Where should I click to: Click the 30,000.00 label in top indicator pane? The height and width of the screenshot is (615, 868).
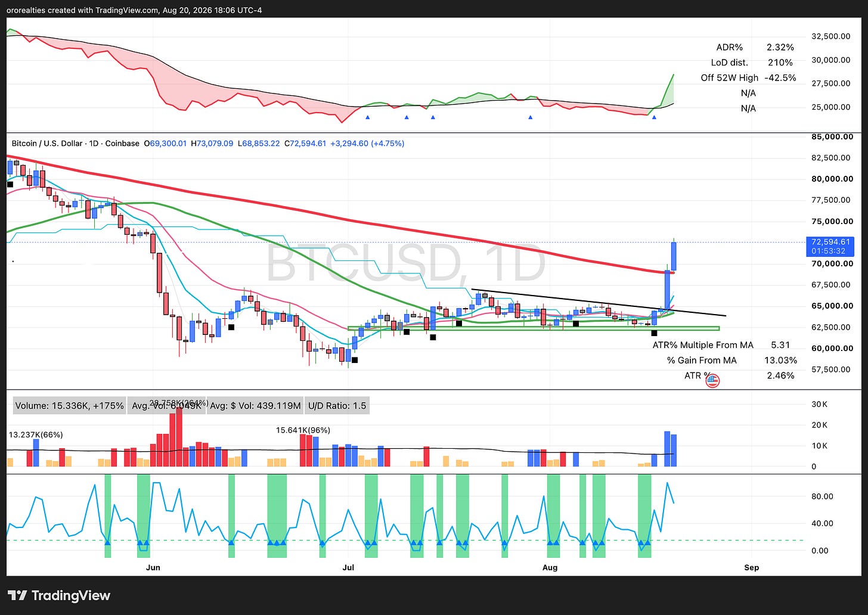(x=830, y=60)
